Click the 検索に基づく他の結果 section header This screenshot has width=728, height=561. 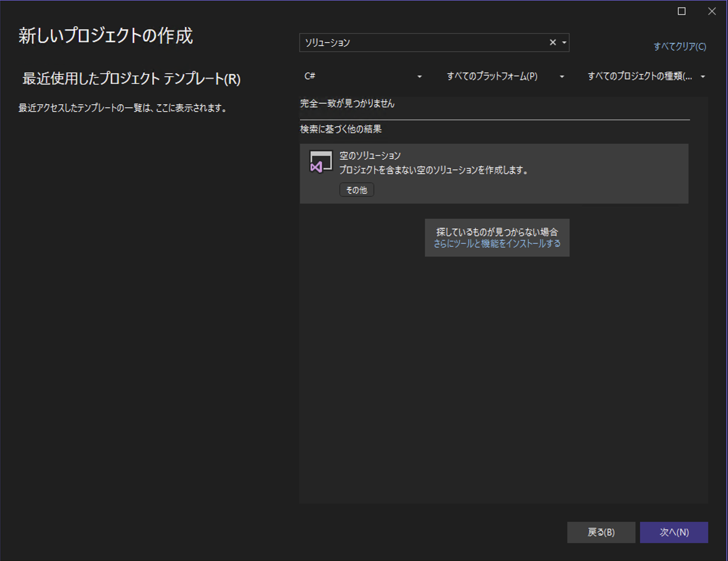(x=340, y=129)
